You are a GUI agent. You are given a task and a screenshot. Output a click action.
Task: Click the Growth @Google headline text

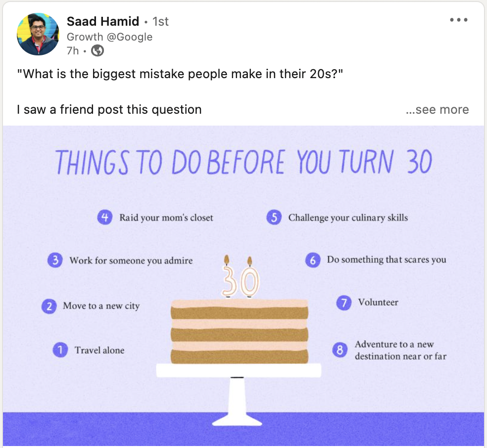109,37
